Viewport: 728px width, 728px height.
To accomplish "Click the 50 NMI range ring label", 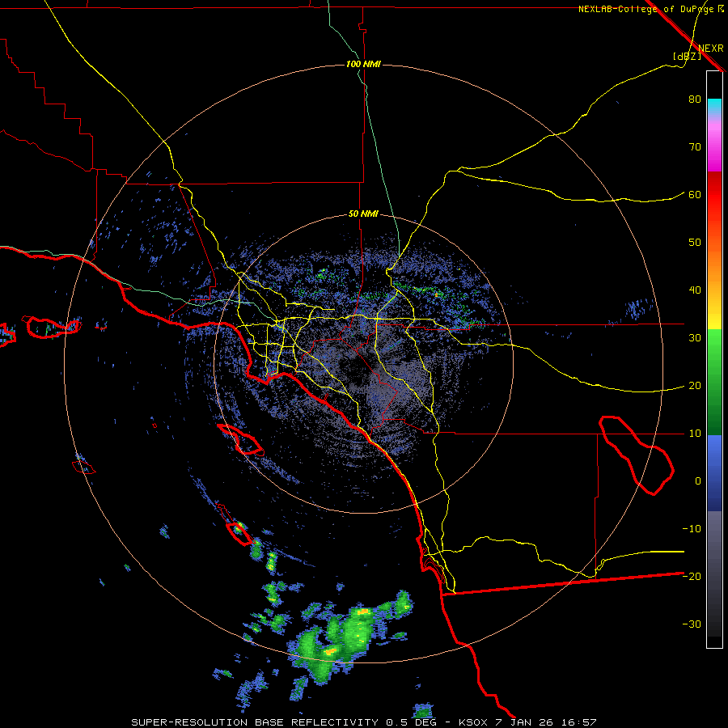I will (363, 214).
